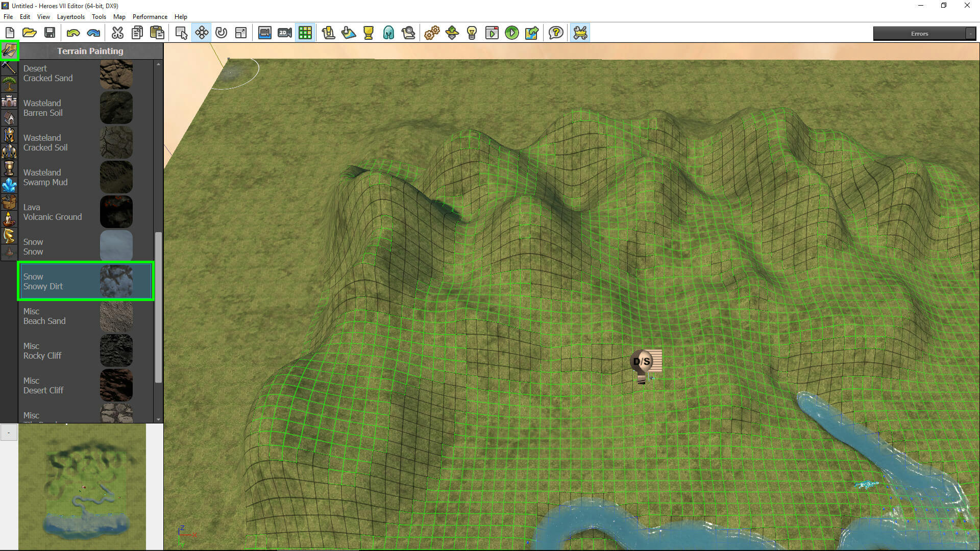This screenshot has height=551, width=980.
Task: Select Desert Cracked Sand terrain
Action: [86, 73]
